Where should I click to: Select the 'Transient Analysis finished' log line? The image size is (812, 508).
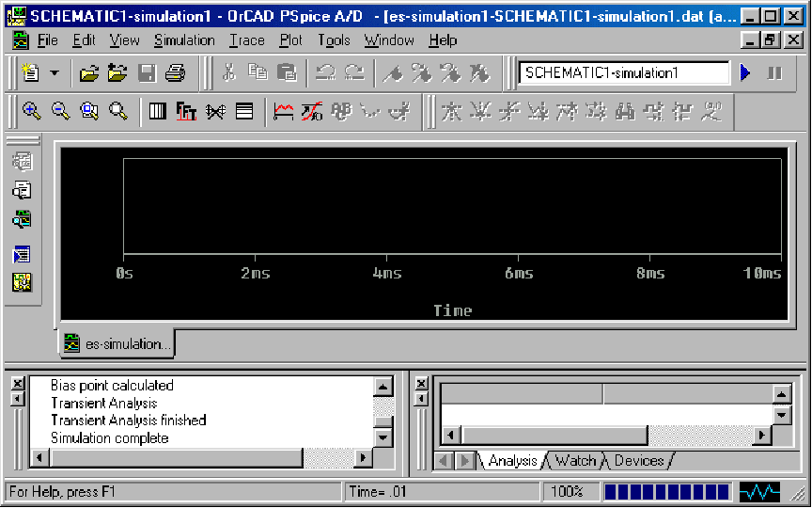point(128,420)
